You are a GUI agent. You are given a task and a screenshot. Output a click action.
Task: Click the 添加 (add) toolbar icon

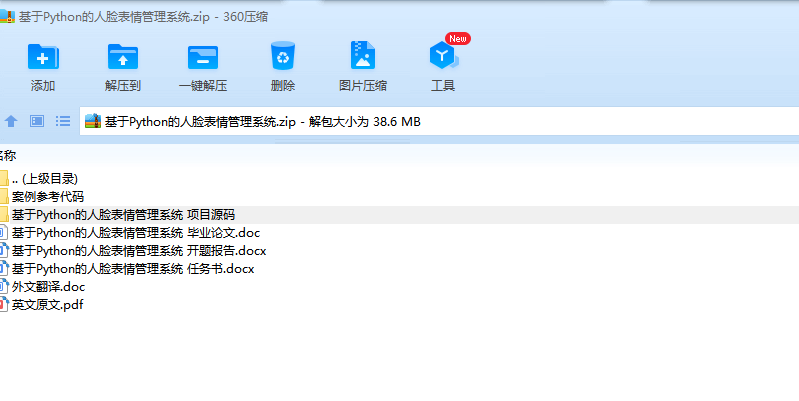coord(43,56)
